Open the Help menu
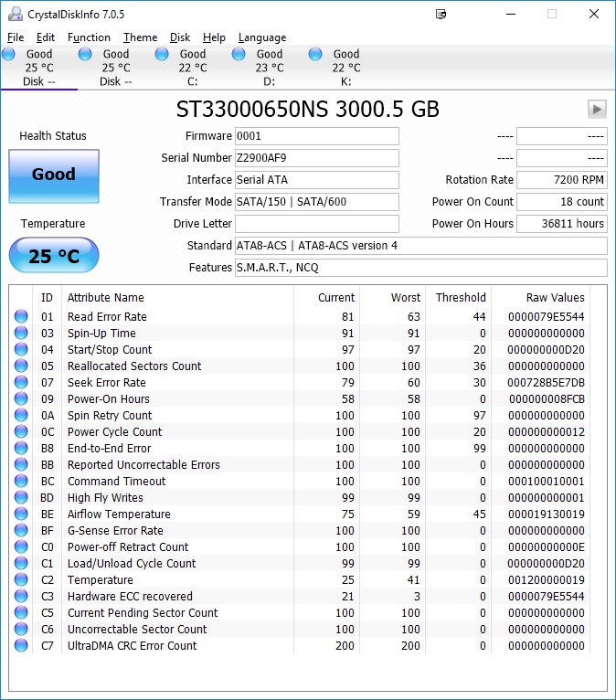The height and width of the screenshot is (700, 616). tap(214, 37)
